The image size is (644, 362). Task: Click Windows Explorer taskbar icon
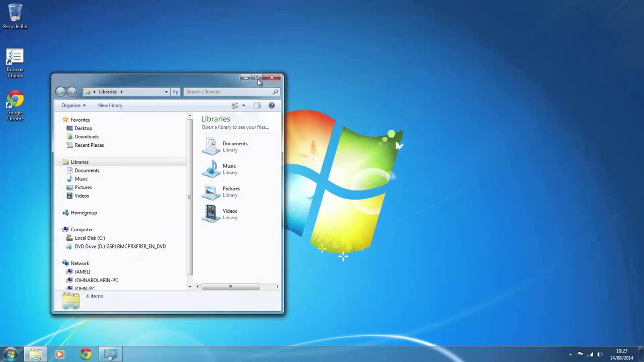[35, 354]
